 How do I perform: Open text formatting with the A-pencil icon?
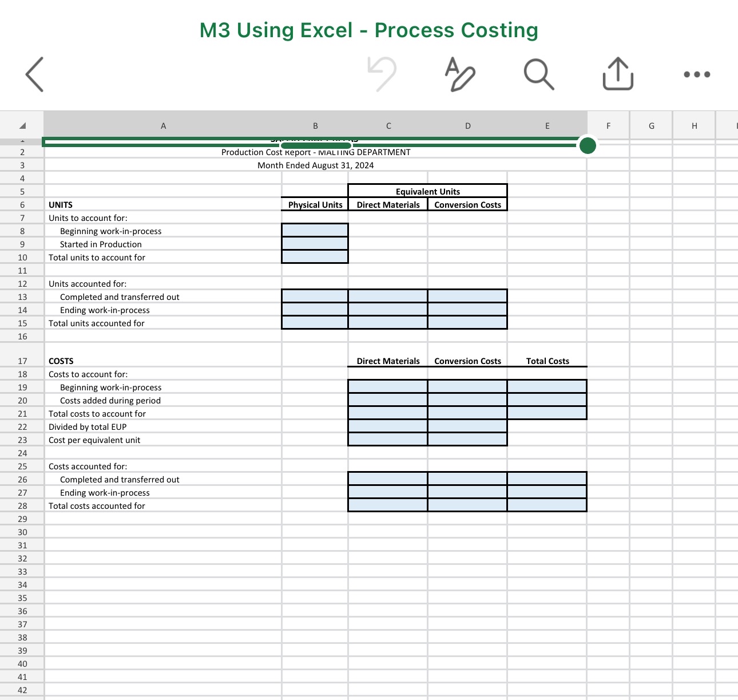coord(461,74)
